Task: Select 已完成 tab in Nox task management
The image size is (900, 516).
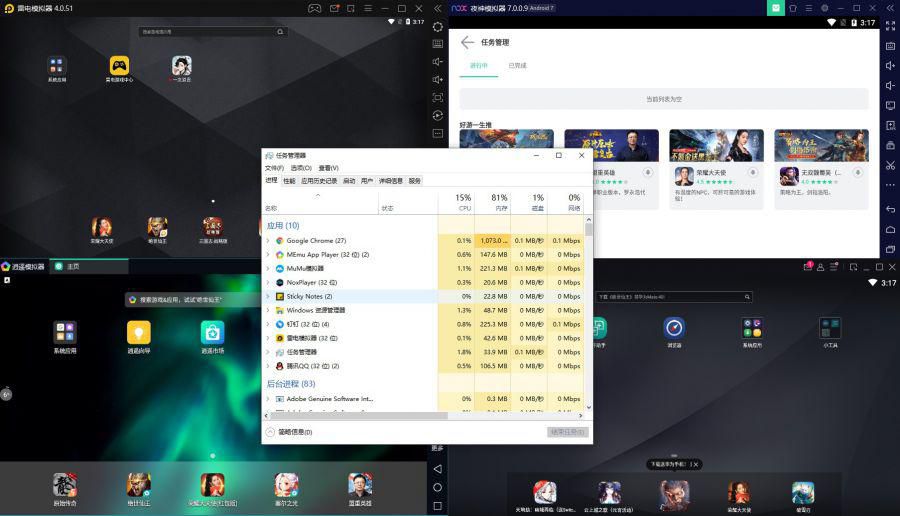Action: (517, 65)
